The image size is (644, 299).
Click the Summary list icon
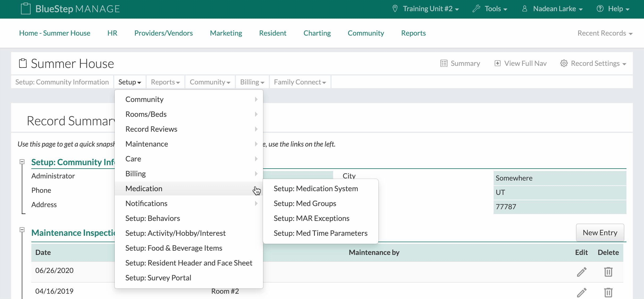click(x=444, y=63)
